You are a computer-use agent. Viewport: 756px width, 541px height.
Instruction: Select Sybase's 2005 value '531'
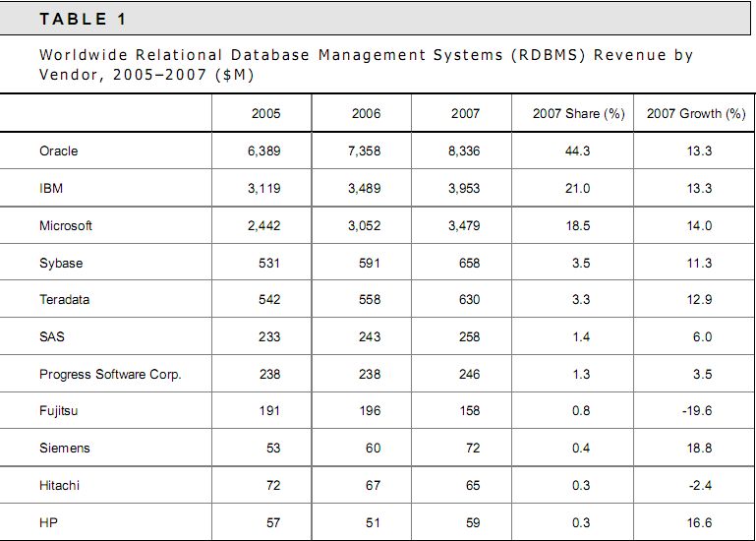tap(269, 263)
